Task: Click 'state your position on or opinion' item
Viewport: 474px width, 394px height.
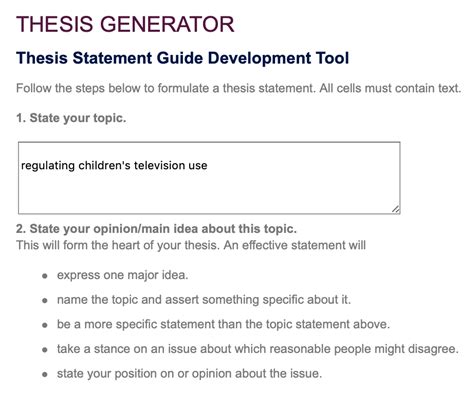Action: [189, 374]
